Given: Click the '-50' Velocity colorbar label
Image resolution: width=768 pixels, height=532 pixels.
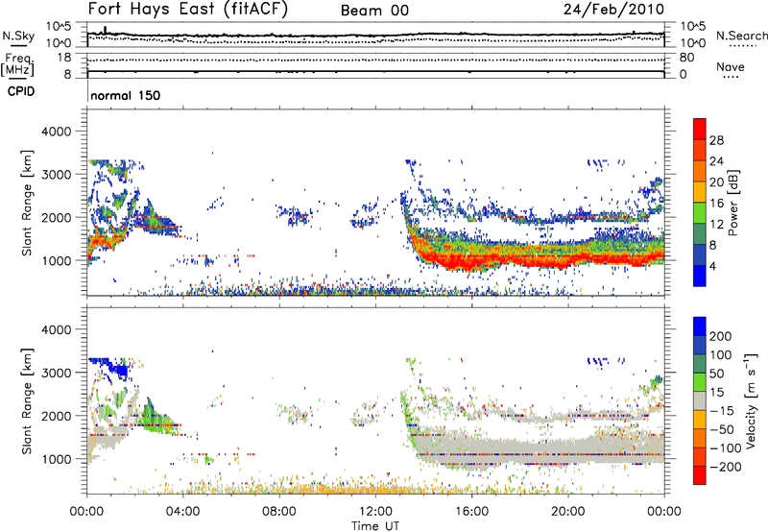Looking at the screenshot, I should (724, 429).
